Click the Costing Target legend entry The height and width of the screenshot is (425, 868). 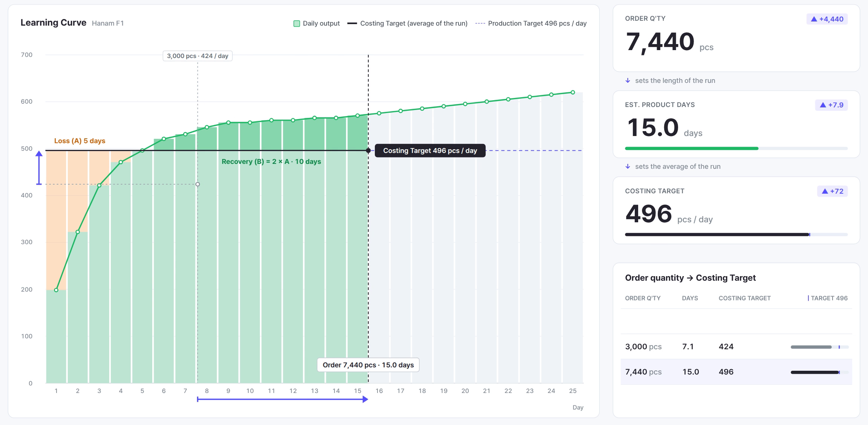[x=407, y=23]
